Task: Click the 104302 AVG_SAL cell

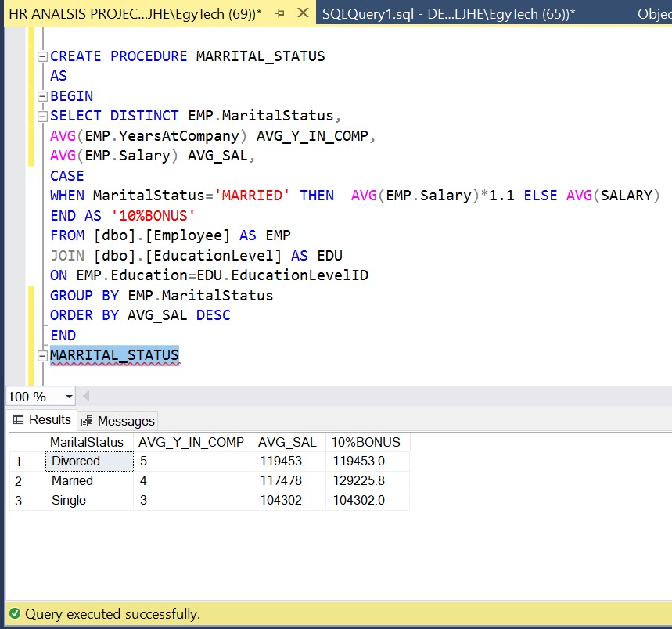Action: [x=289, y=501]
